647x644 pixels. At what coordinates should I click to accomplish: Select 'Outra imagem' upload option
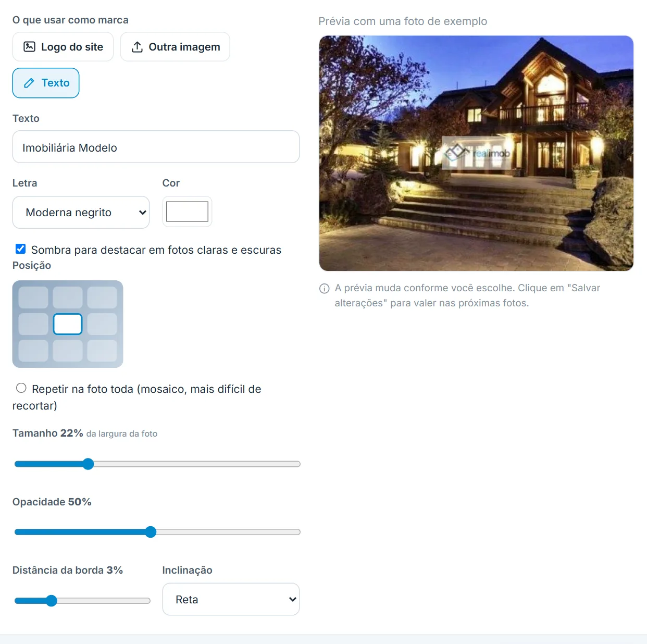[x=175, y=47]
